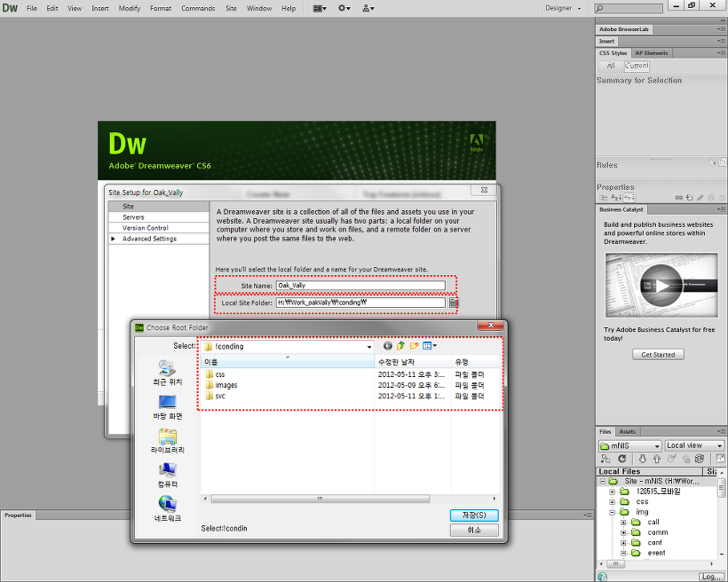The image size is (728, 582).
Task: Open the view menu icon in dialog
Action: point(430,346)
